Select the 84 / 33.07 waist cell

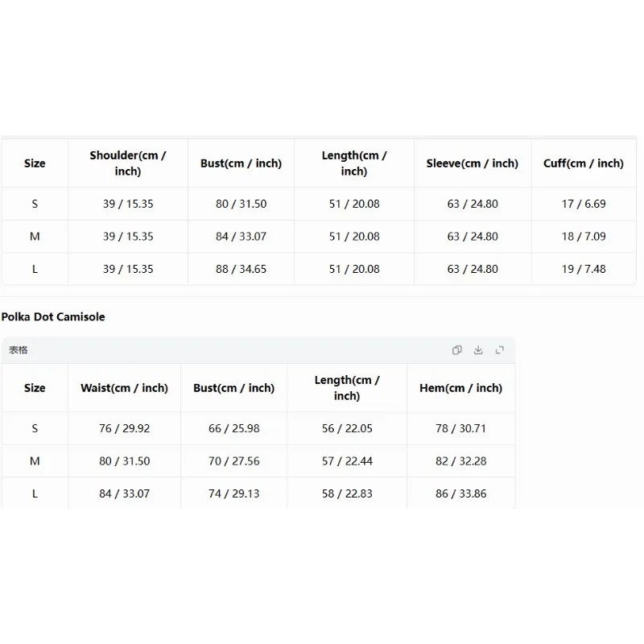[125, 493]
